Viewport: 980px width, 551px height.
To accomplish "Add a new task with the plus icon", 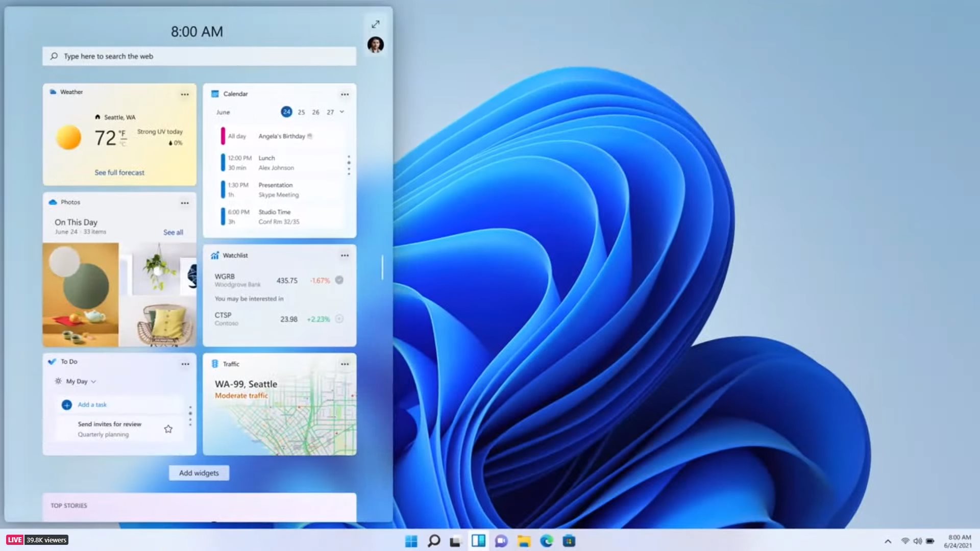I will coord(67,405).
